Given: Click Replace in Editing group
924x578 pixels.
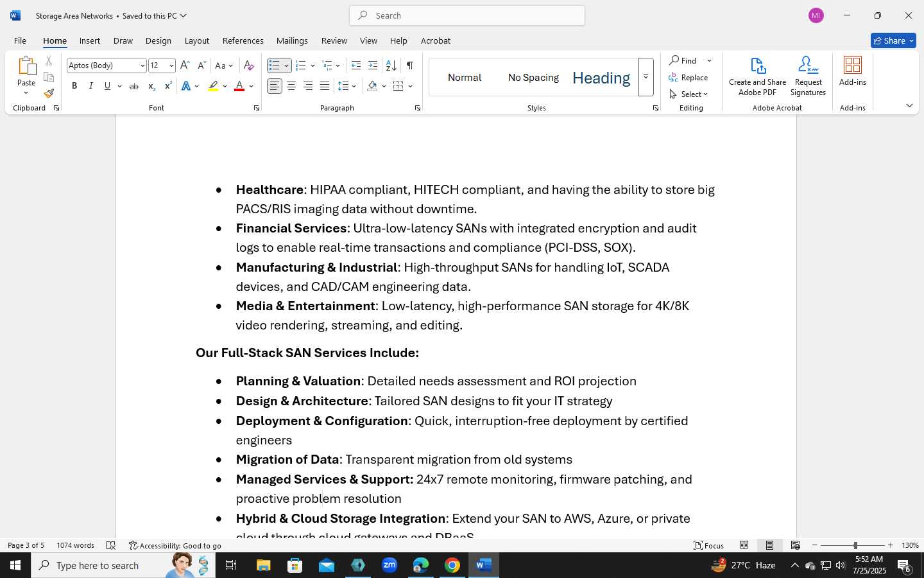Looking at the screenshot, I should tap(689, 77).
